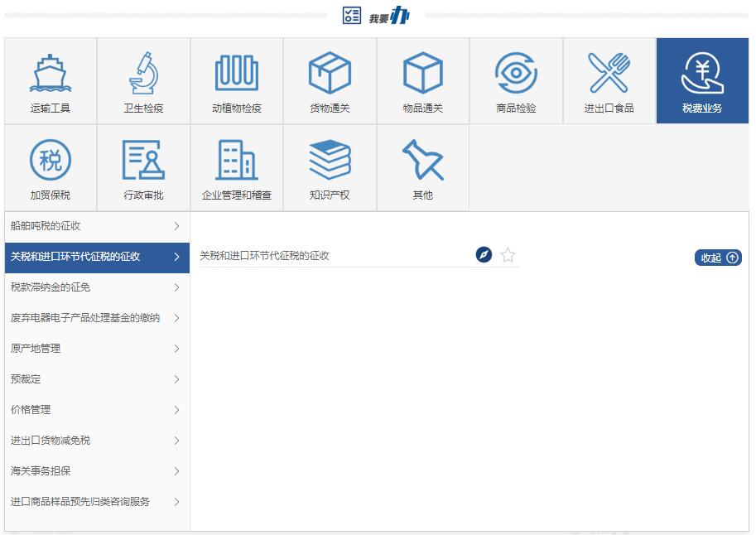Expand 税款滞纳金的征免 in the sidebar

click(96, 287)
